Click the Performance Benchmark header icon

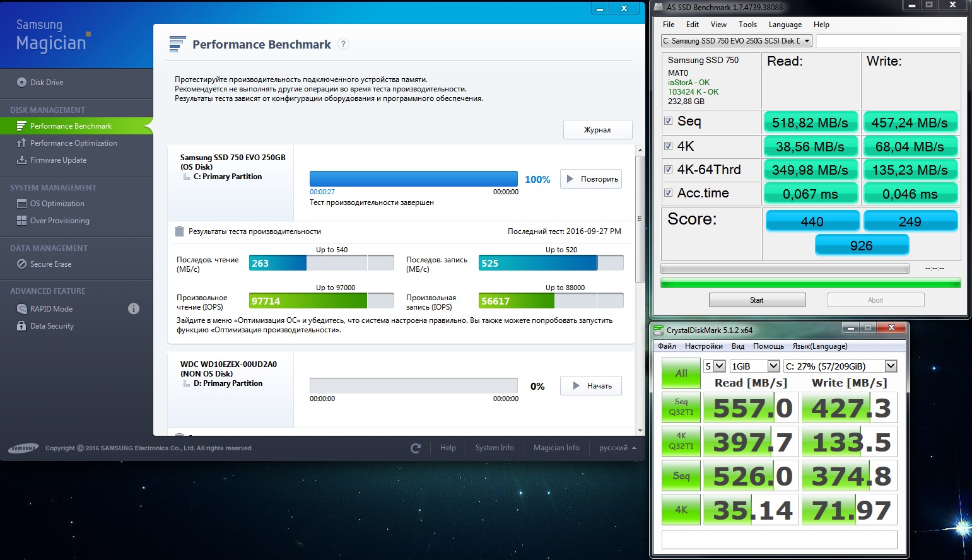click(x=177, y=44)
